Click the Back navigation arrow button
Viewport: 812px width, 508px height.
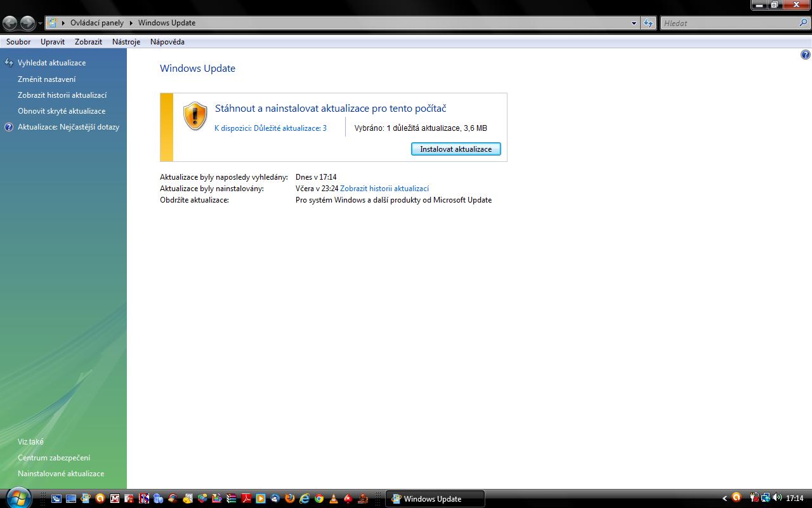[10, 23]
